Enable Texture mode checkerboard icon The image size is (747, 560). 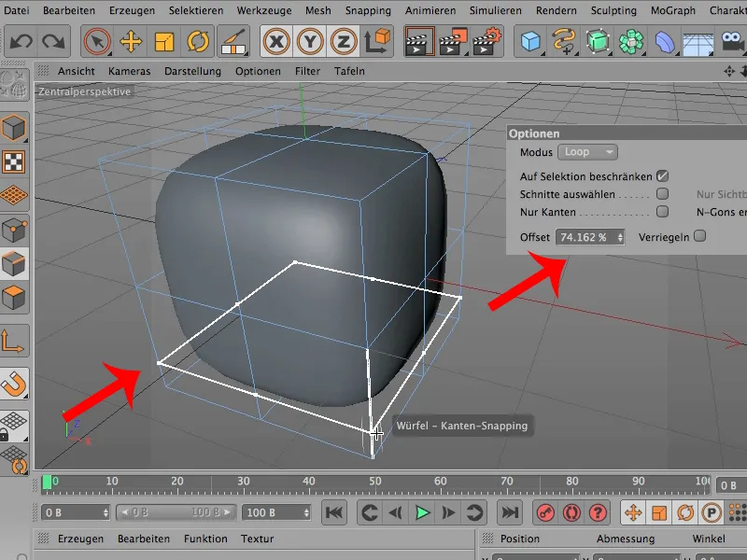tap(14, 161)
